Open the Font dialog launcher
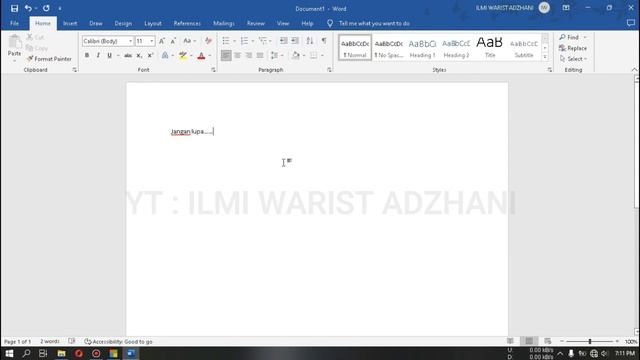The width and height of the screenshot is (640, 360). tap(213, 70)
